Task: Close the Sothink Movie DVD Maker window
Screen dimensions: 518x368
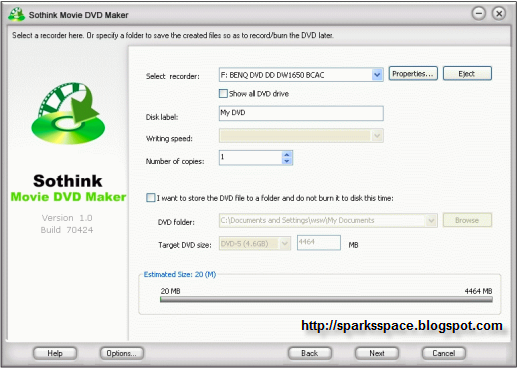Action: tap(499, 14)
